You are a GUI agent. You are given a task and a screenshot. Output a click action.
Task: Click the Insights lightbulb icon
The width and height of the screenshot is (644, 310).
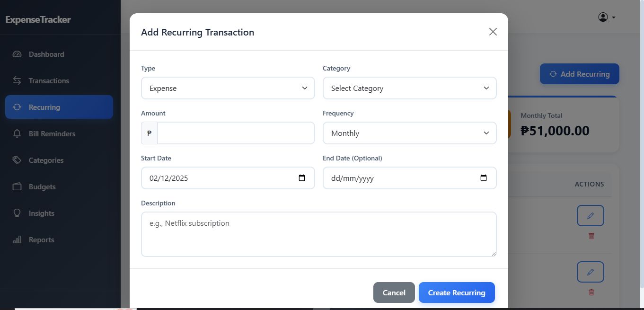point(17,213)
